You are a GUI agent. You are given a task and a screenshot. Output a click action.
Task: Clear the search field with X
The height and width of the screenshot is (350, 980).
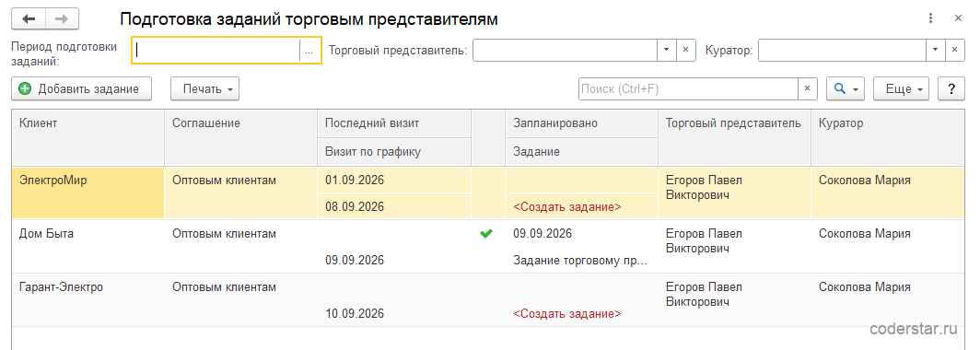[808, 88]
